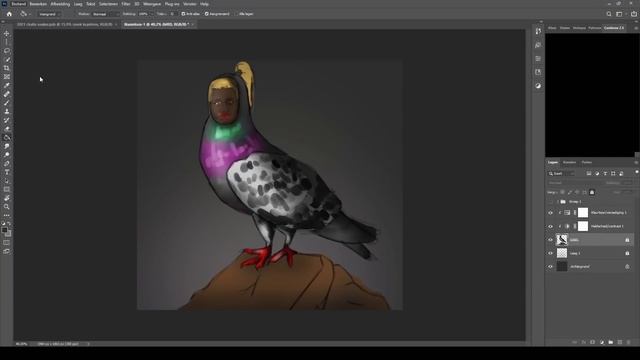This screenshot has width=640, height=360.
Task: Switch to the Kanalen tab
Action: [569, 162]
